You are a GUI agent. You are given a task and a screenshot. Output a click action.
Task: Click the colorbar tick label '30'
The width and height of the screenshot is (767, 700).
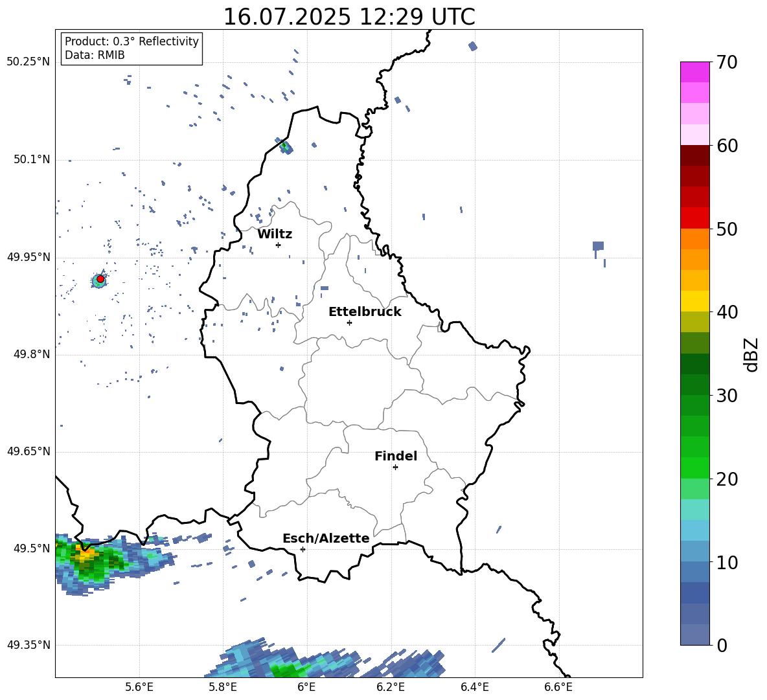click(727, 396)
